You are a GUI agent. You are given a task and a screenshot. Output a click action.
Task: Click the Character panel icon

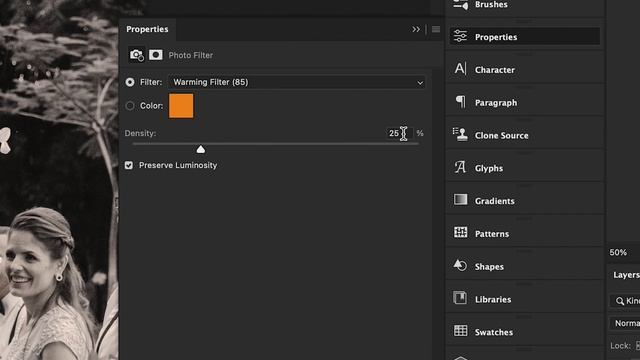tap(460, 69)
